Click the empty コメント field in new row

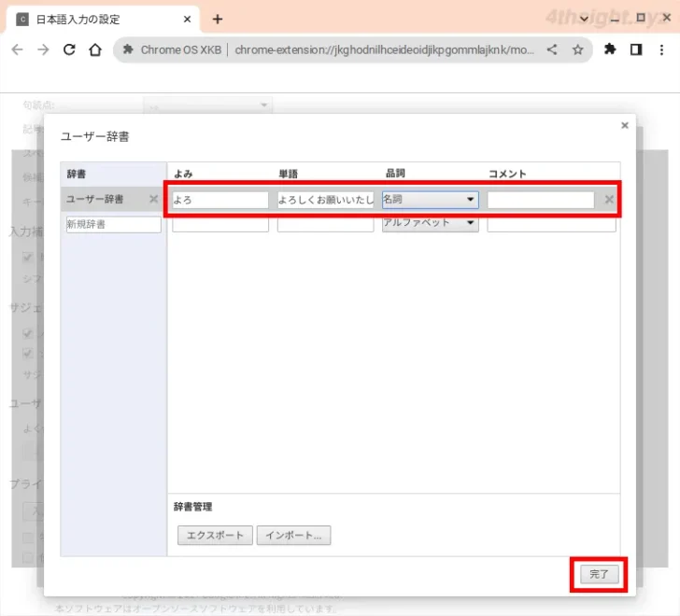[x=551, y=225]
